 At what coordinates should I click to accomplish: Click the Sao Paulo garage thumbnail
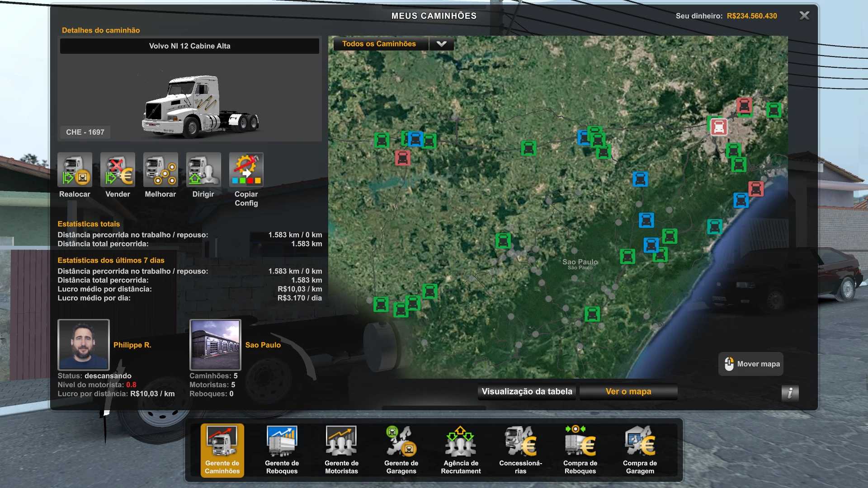(x=215, y=345)
